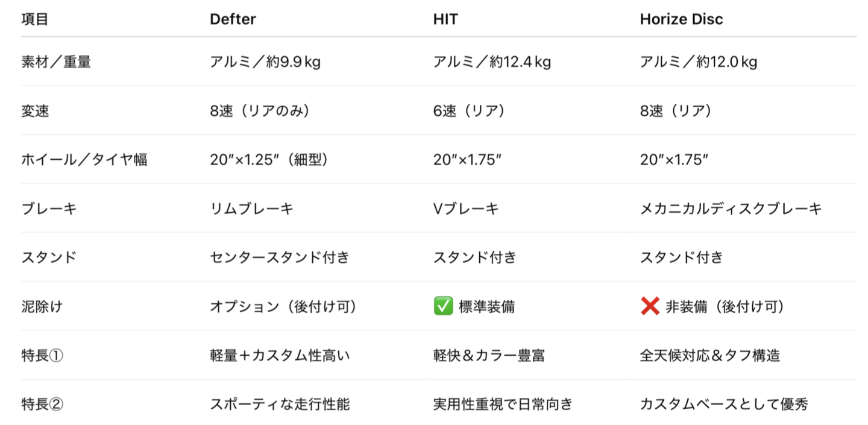Click the 6速（リア） cell
Screen dimensions: 868x425
pyautogui.click(x=469, y=112)
